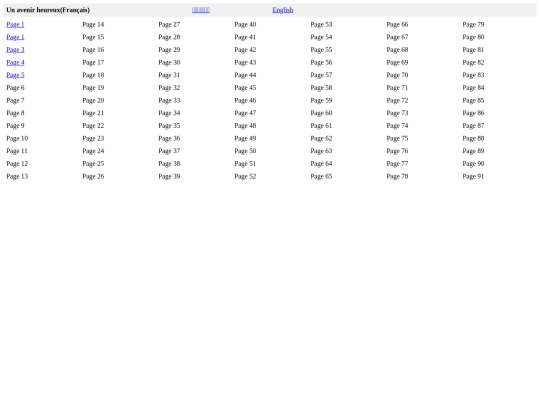Click the 'Page 13' entry
The height and width of the screenshot is (405, 540).
pyautogui.click(x=17, y=176)
